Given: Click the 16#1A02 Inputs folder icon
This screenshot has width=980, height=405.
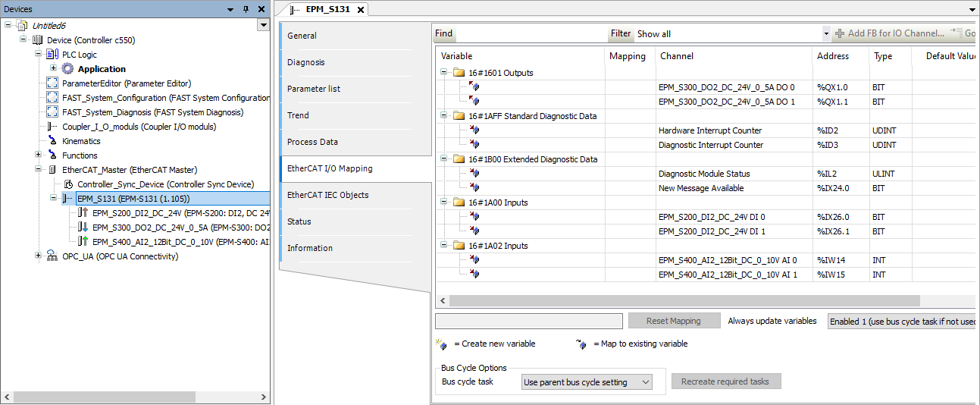Looking at the screenshot, I should pyautogui.click(x=458, y=246).
